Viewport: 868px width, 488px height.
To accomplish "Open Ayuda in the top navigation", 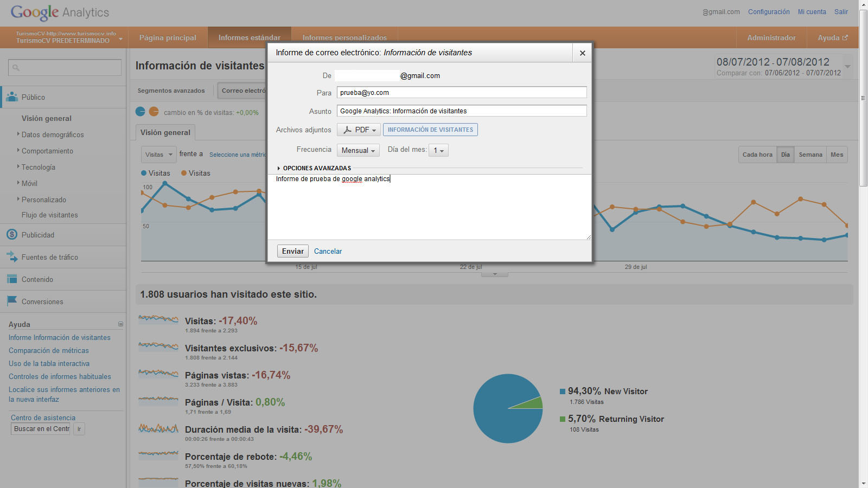I will coord(833,37).
